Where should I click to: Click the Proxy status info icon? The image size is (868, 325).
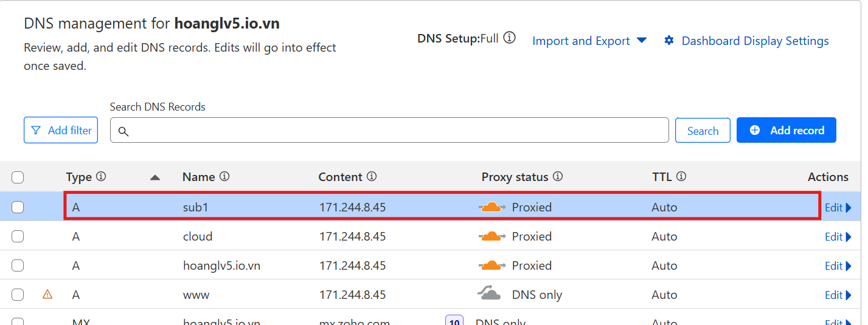click(558, 177)
